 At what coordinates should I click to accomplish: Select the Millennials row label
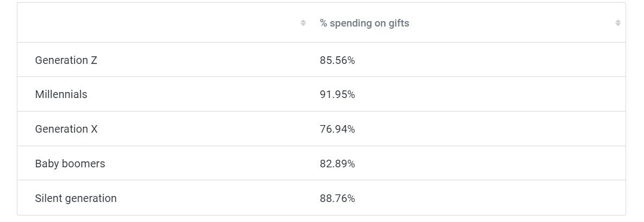(61, 94)
